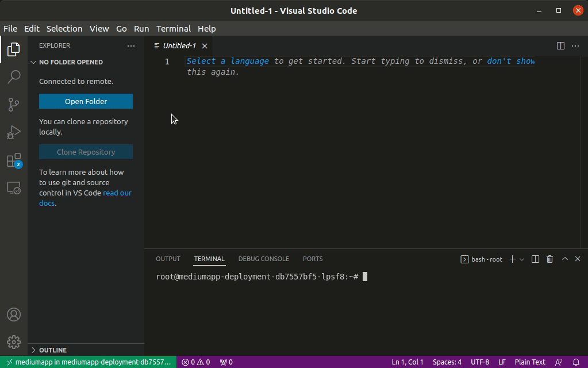Open the feedback icon in status bar
Viewport: 588px width, 368px height.
click(x=559, y=362)
